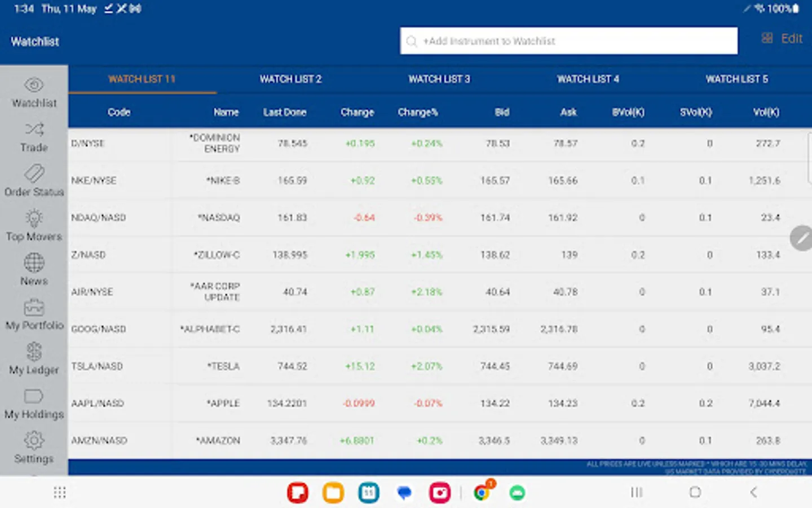Open My Ledger dollar icon
The height and width of the screenshot is (508, 812).
click(34, 352)
